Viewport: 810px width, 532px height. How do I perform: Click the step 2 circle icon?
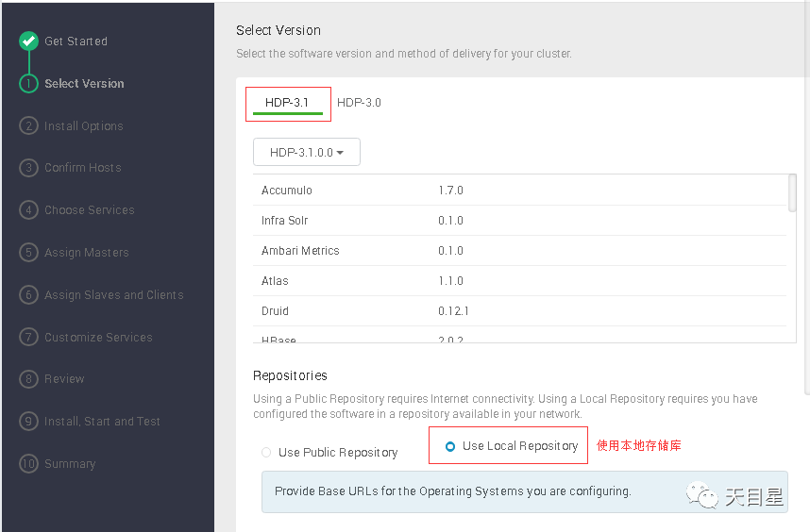click(28, 125)
